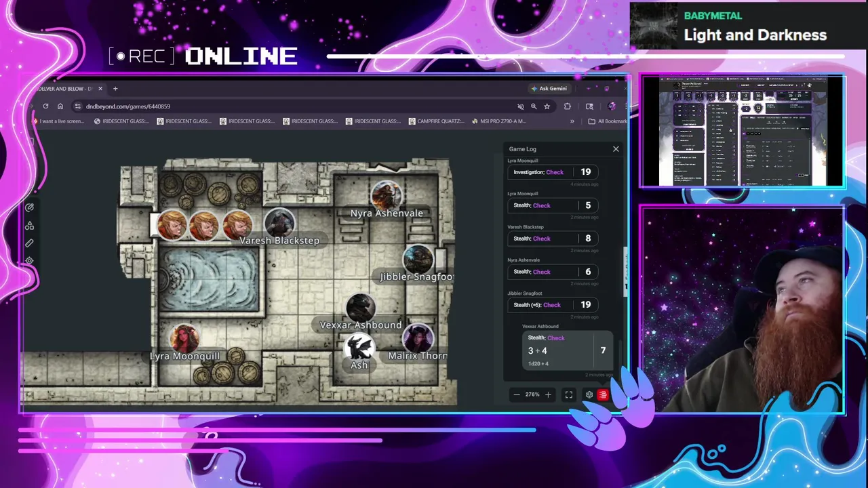Open Lyra Moonquill's Investigation Check log entry
The image size is (868, 488).
[x=553, y=172]
